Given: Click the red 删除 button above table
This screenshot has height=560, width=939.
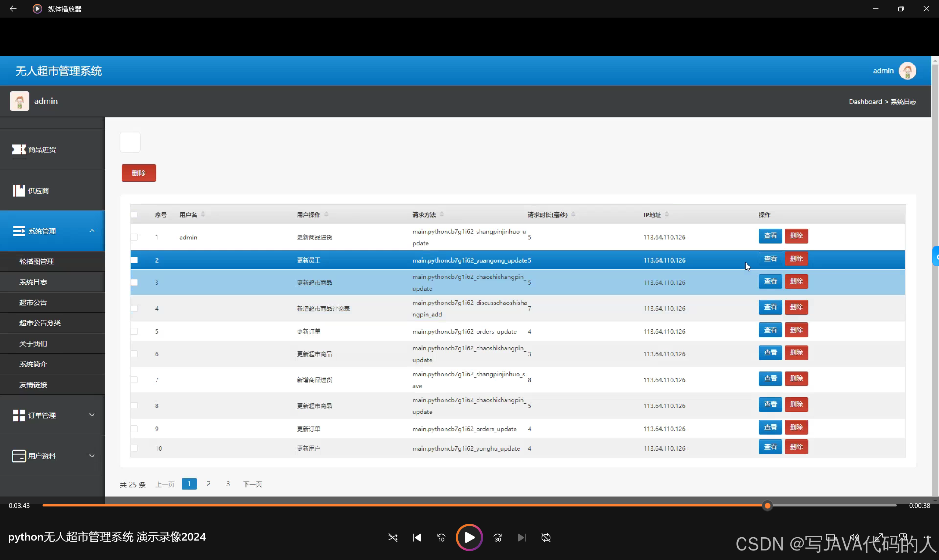Looking at the screenshot, I should click(x=139, y=173).
